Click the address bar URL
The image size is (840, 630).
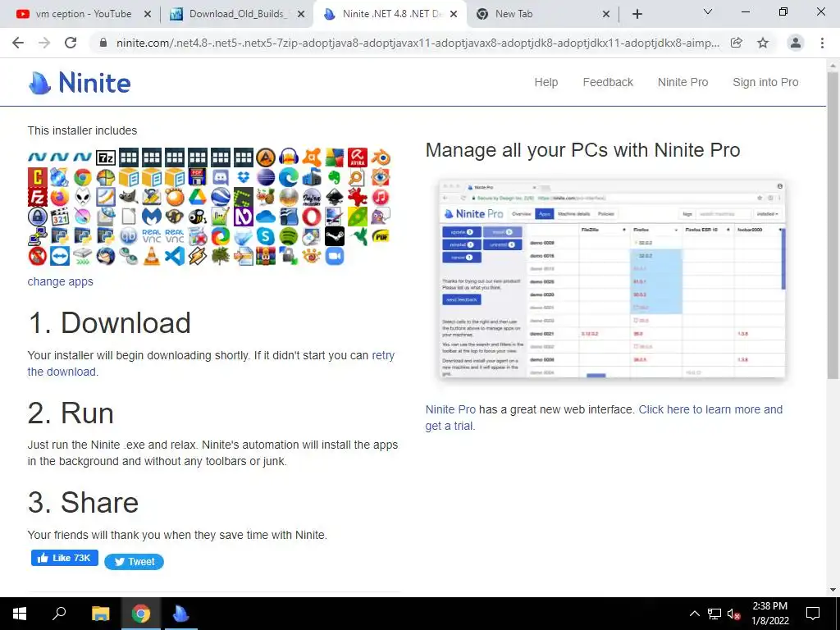point(418,43)
